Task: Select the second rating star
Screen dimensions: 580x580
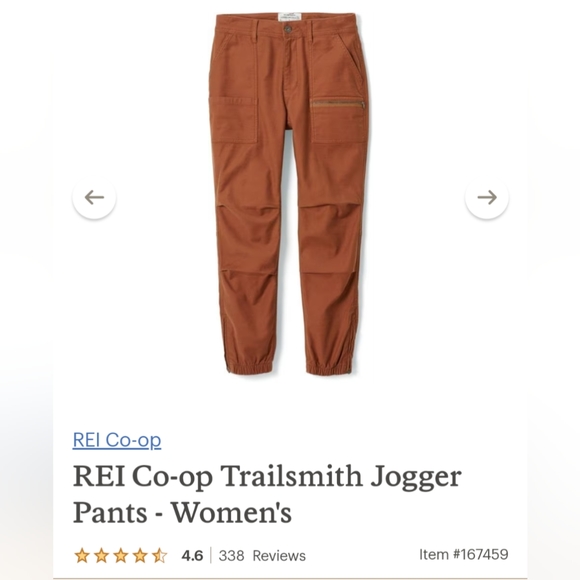Action: pyautogui.click(x=101, y=556)
